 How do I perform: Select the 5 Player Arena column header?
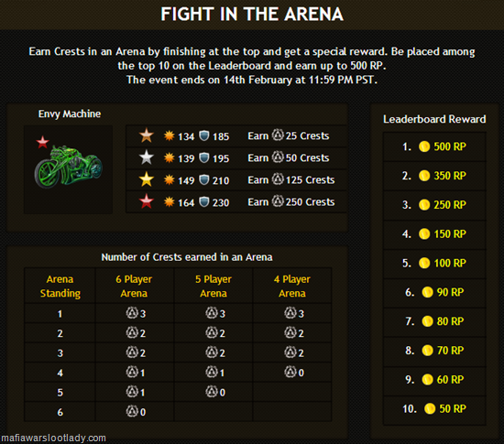[214, 286]
